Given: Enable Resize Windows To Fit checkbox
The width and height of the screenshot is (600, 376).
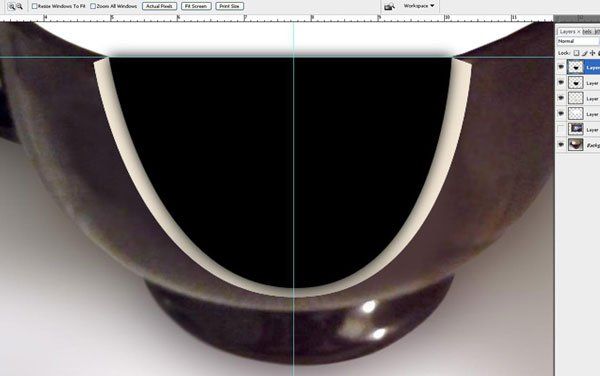Looking at the screenshot, I should [34, 6].
